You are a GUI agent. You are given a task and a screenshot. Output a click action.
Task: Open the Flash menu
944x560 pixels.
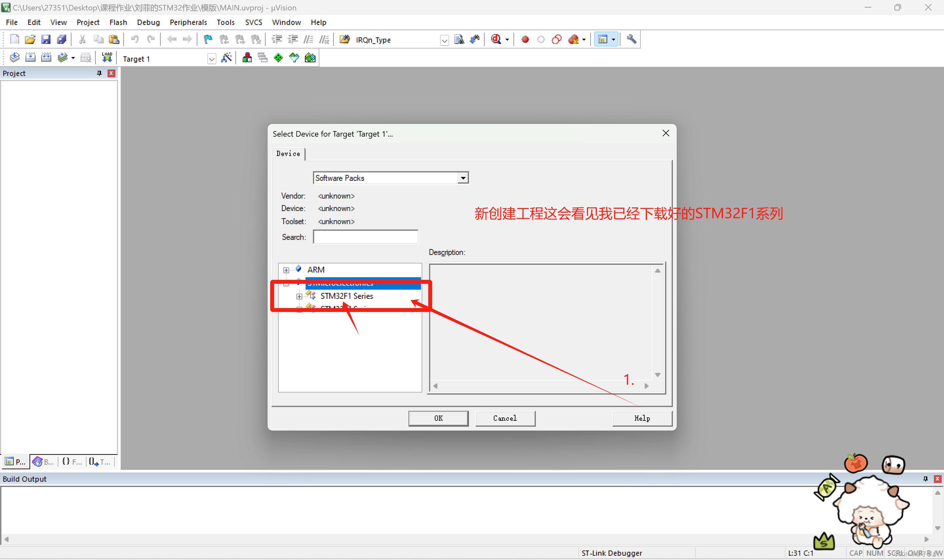[118, 22]
